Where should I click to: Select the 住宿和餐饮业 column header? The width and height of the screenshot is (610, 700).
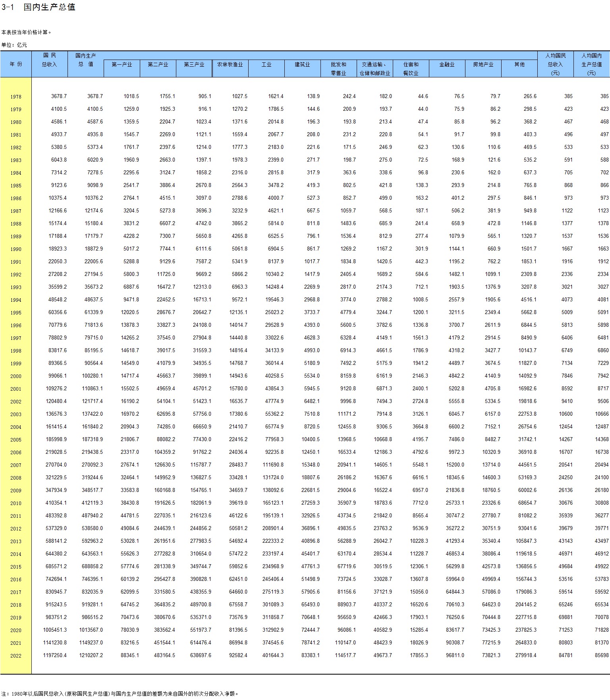point(411,68)
